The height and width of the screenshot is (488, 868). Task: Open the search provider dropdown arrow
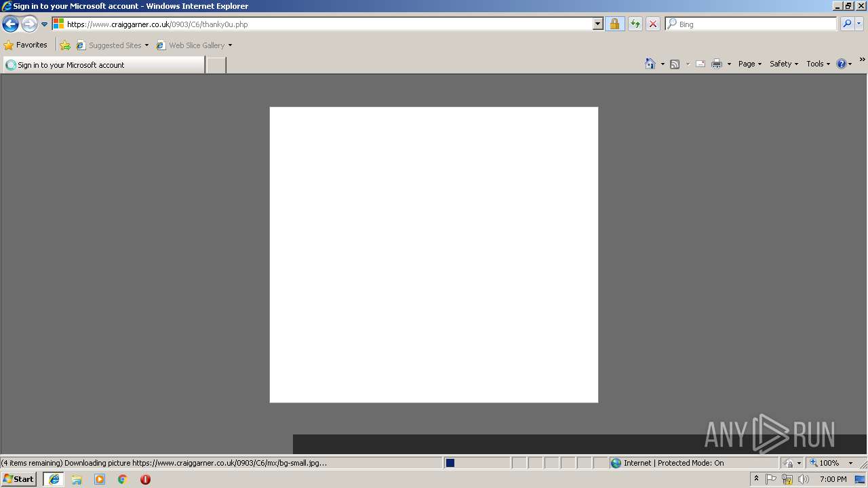[859, 24]
